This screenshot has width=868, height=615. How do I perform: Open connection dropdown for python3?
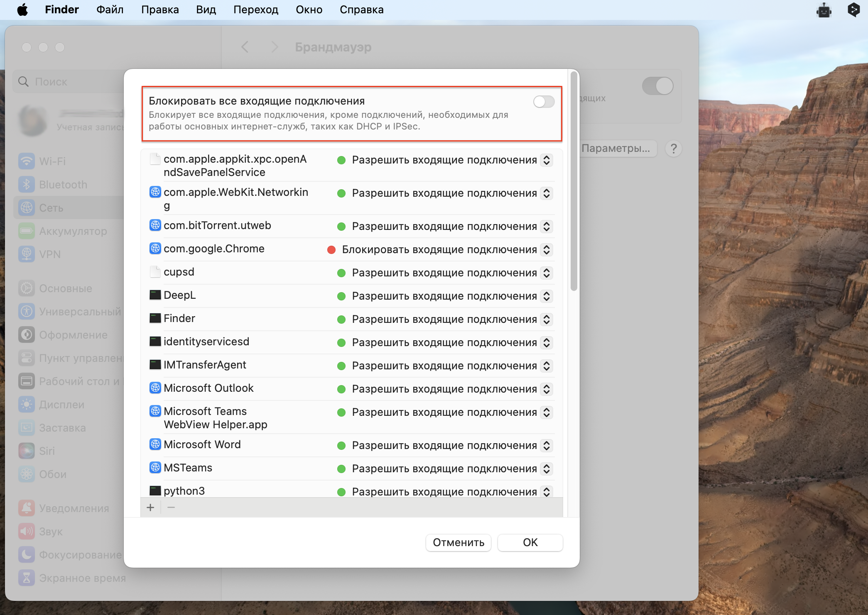point(547,492)
